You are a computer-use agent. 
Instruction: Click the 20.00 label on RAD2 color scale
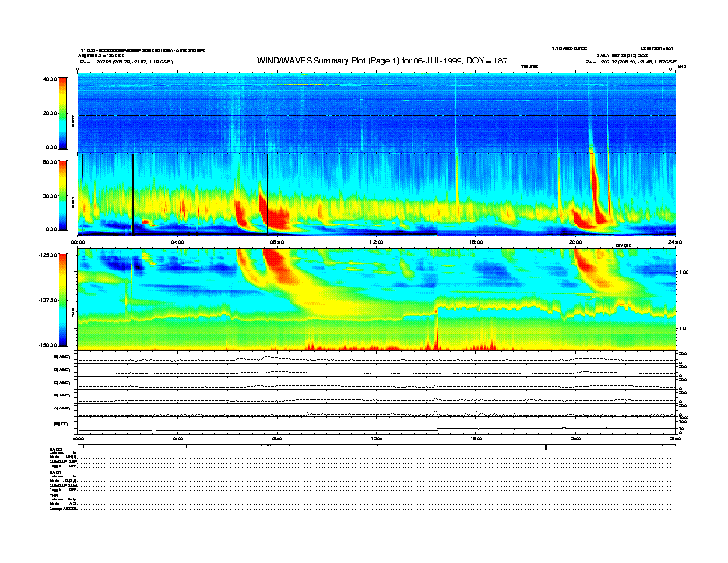coord(50,113)
